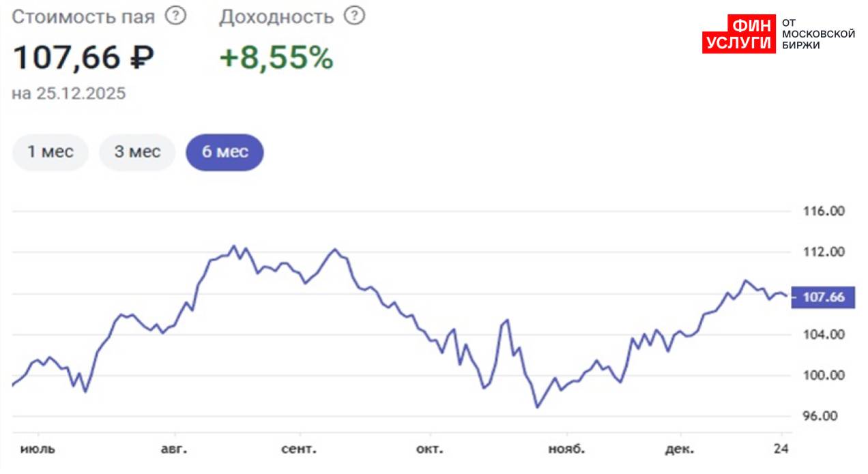
Task: Click the 116.00 price axis label
Action: pyautogui.click(x=823, y=211)
